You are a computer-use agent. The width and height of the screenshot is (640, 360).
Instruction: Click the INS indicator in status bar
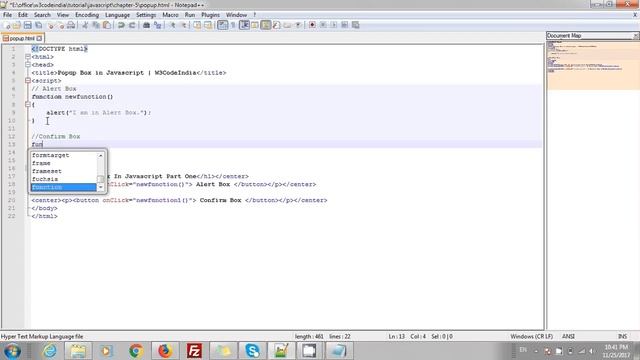[x=622, y=336]
